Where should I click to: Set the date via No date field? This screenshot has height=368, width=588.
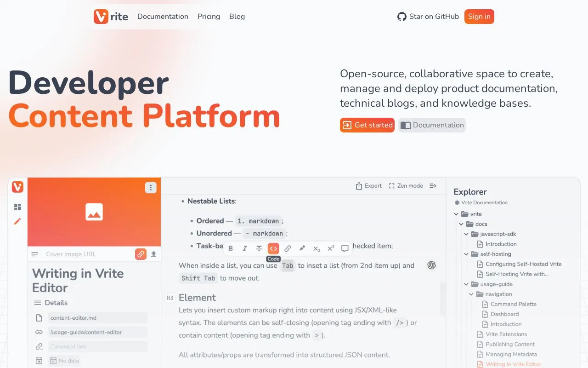pos(65,361)
